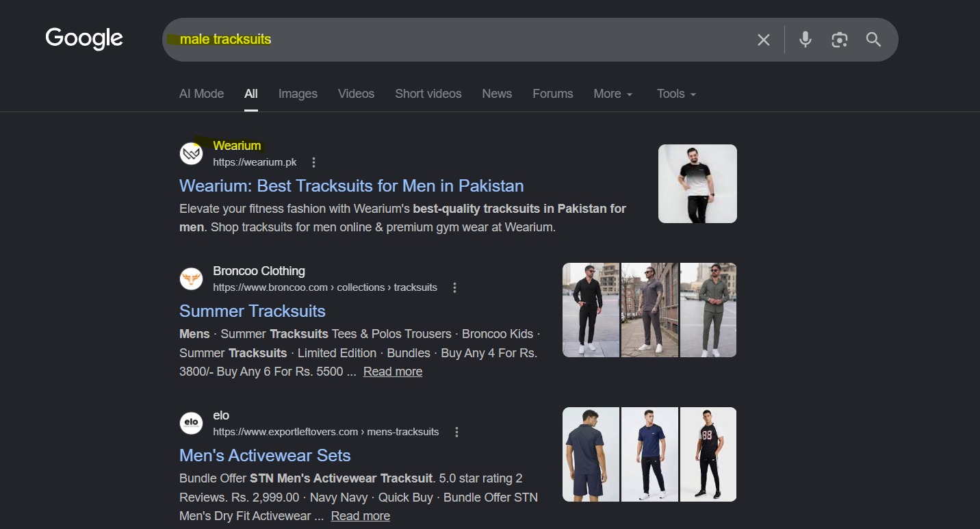Click the Google logo
Screen dimensions: 980x529
(x=84, y=39)
